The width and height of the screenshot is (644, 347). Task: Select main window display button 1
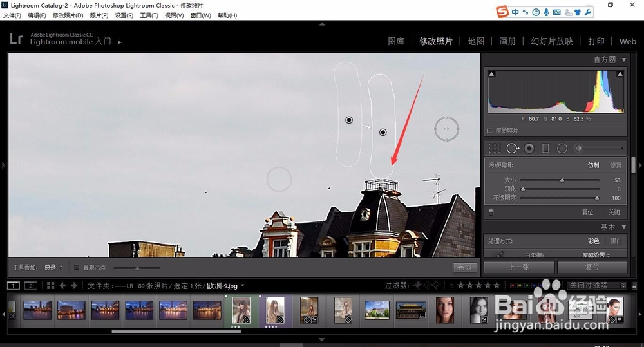pyautogui.click(x=13, y=285)
